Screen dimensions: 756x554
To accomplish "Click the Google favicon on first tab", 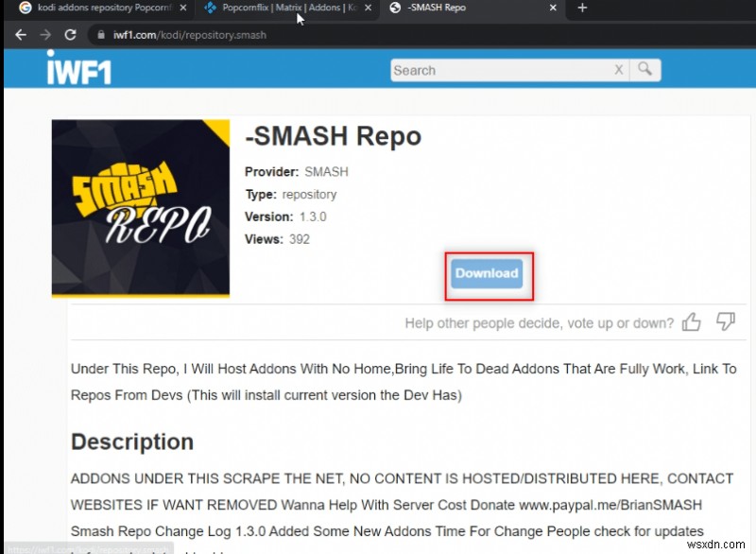I will (x=26, y=8).
